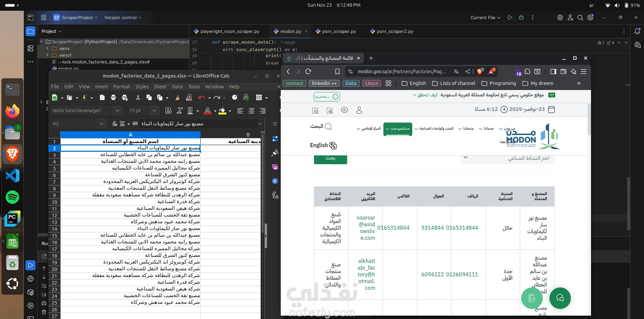644x319 pixels.
Task: Run the Spelling check icon in Calc
Action: (246, 97)
